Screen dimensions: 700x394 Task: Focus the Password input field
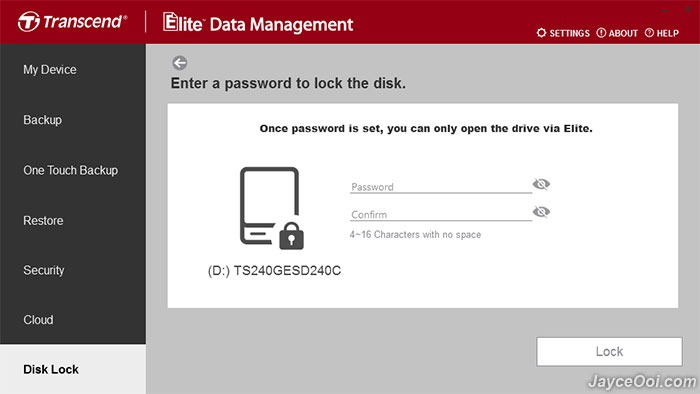pos(440,187)
